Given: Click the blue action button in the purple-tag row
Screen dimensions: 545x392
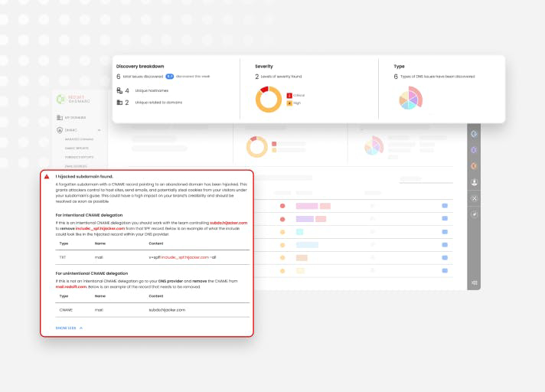Looking at the screenshot, I should point(445,219).
